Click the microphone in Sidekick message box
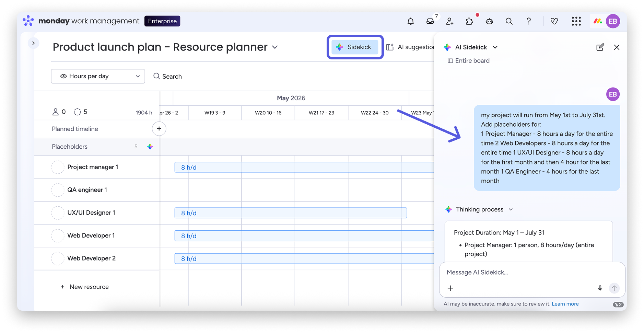 [x=600, y=288]
